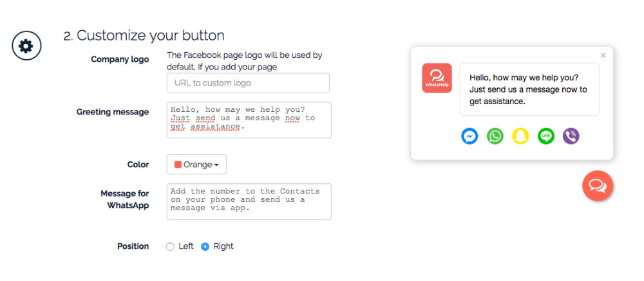Tap the purple Viber icon

pyautogui.click(x=571, y=136)
